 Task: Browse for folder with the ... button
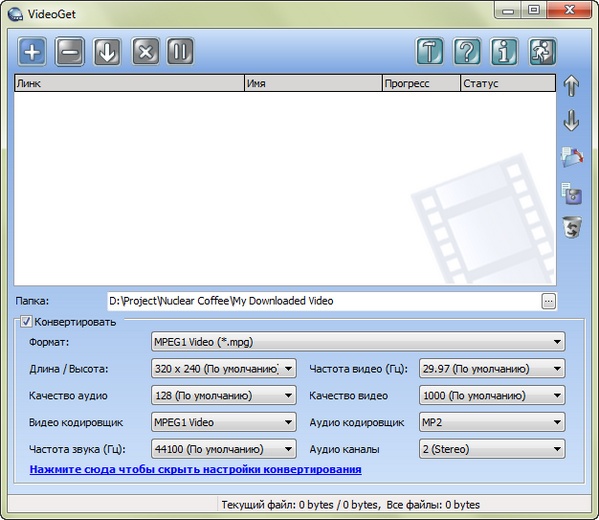(549, 301)
